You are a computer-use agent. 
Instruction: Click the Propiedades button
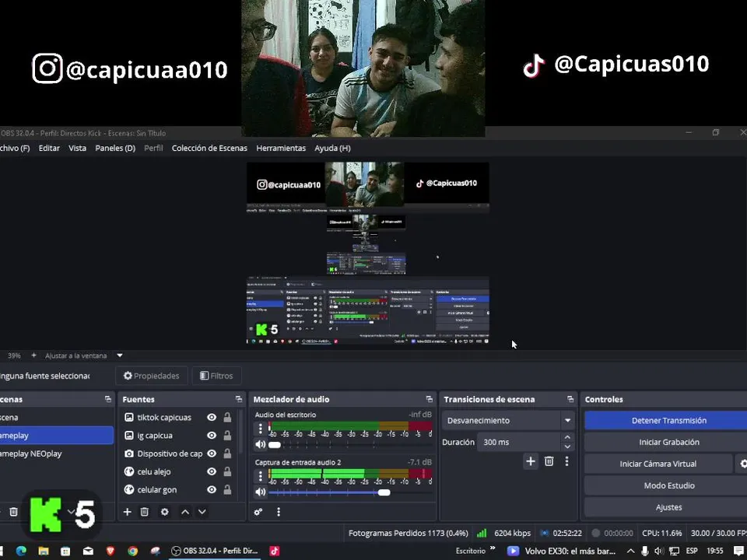(152, 376)
